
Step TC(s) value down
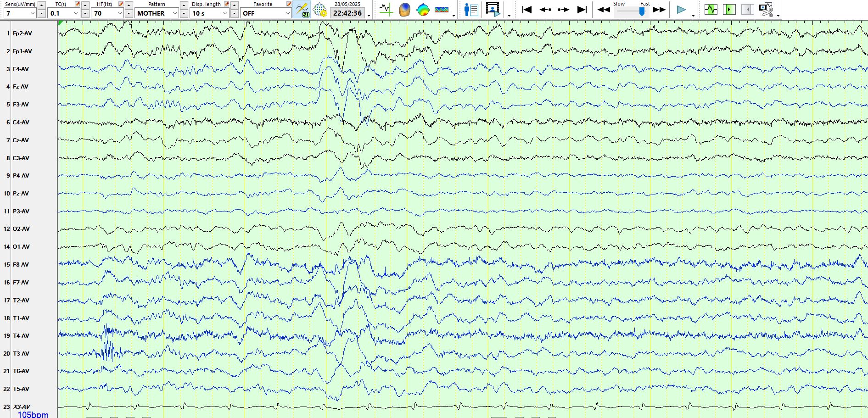85,13
